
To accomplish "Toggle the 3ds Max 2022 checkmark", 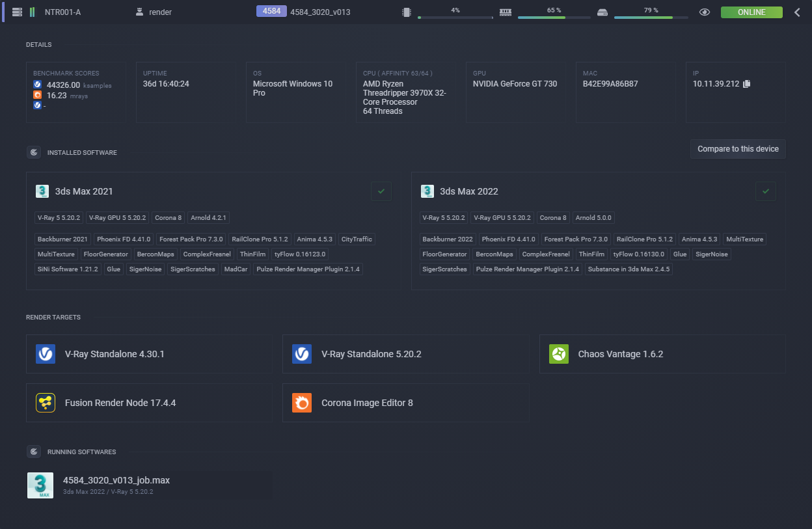I will pos(766,191).
